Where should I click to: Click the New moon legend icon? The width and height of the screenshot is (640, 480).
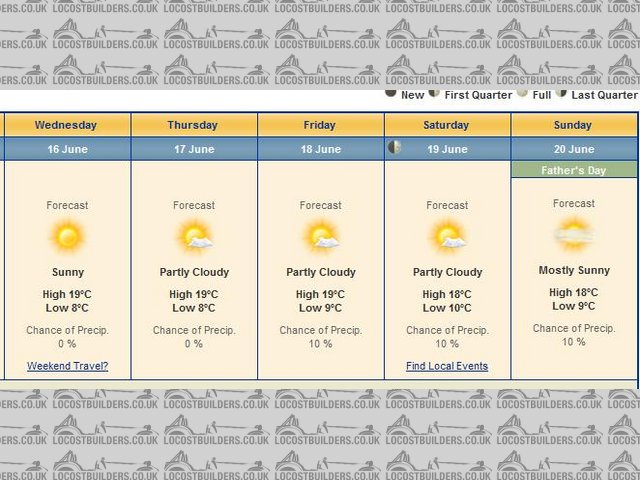pos(391,94)
